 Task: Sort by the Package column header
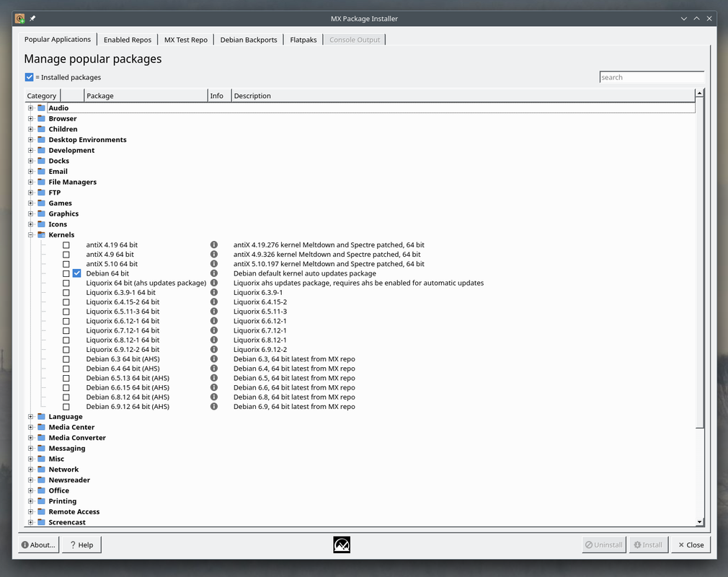(x=146, y=96)
